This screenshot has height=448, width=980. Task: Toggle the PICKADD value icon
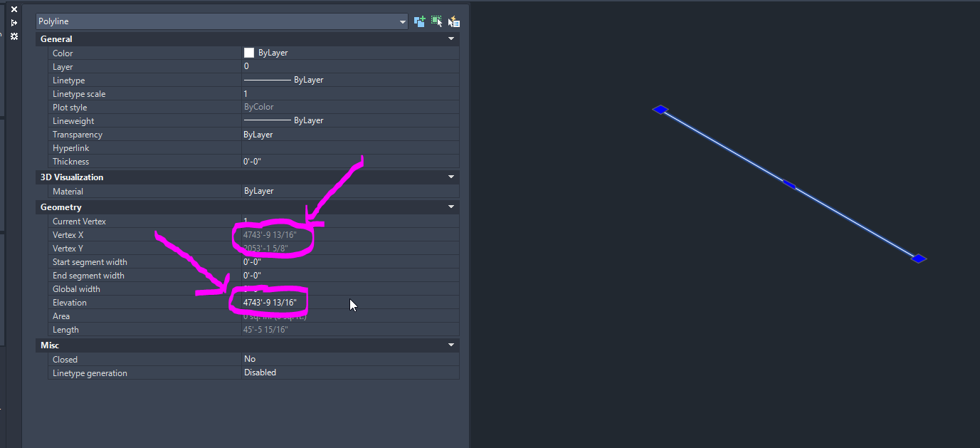(419, 21)
